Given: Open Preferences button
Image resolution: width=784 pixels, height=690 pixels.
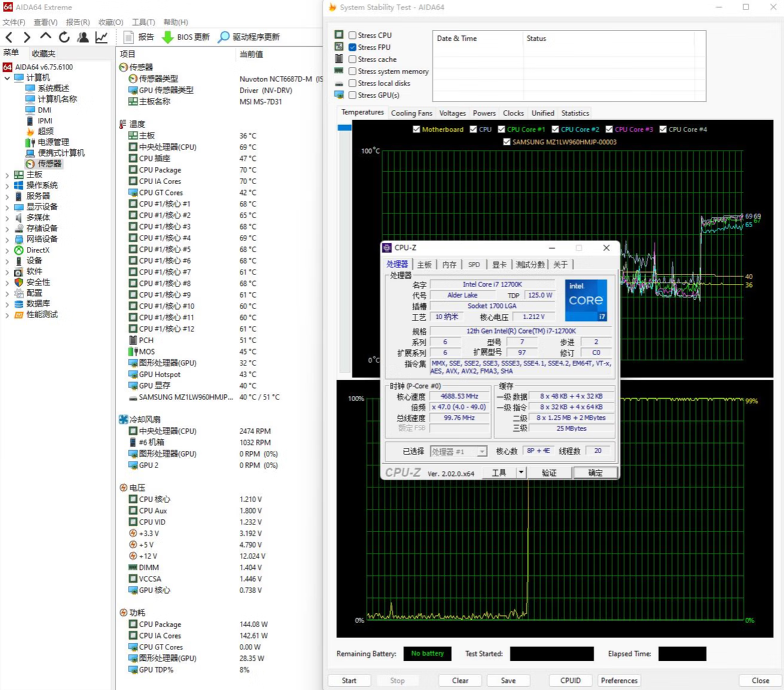Looking at the screenshot, I should [619, 680].
